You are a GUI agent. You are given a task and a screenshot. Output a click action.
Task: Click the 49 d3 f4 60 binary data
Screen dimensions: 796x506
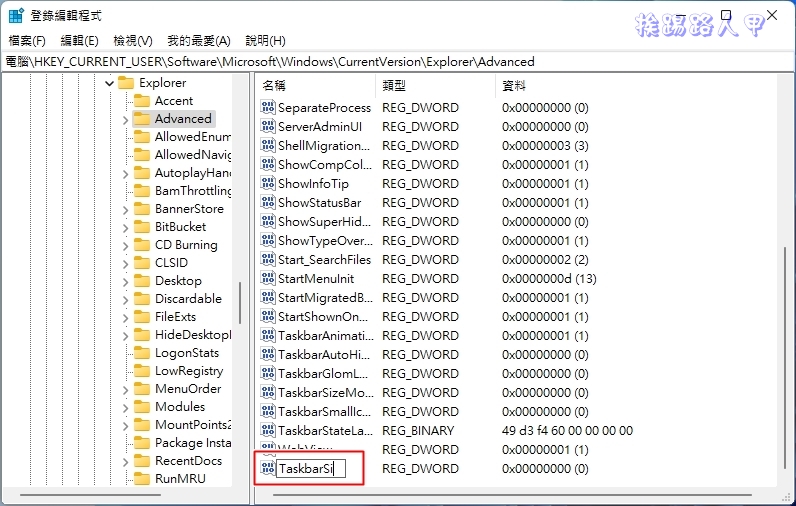[567, 430]
